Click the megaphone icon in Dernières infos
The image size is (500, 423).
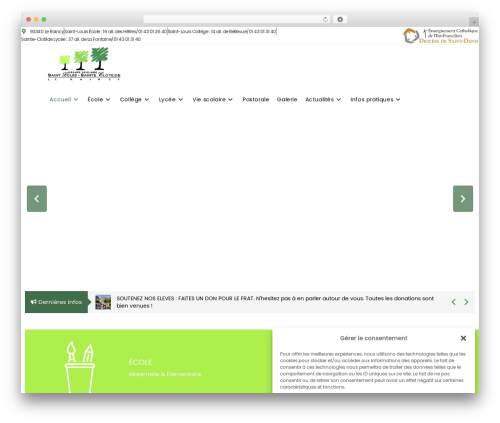(x=33, y=302)
